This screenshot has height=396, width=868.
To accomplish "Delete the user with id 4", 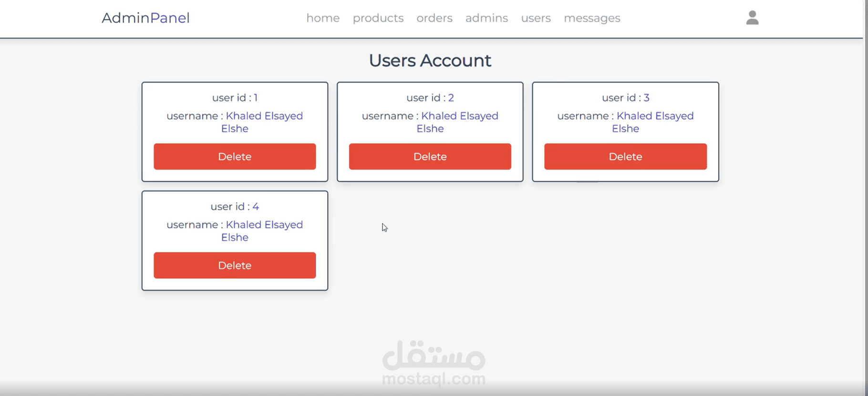I will (x=235, y=265).
